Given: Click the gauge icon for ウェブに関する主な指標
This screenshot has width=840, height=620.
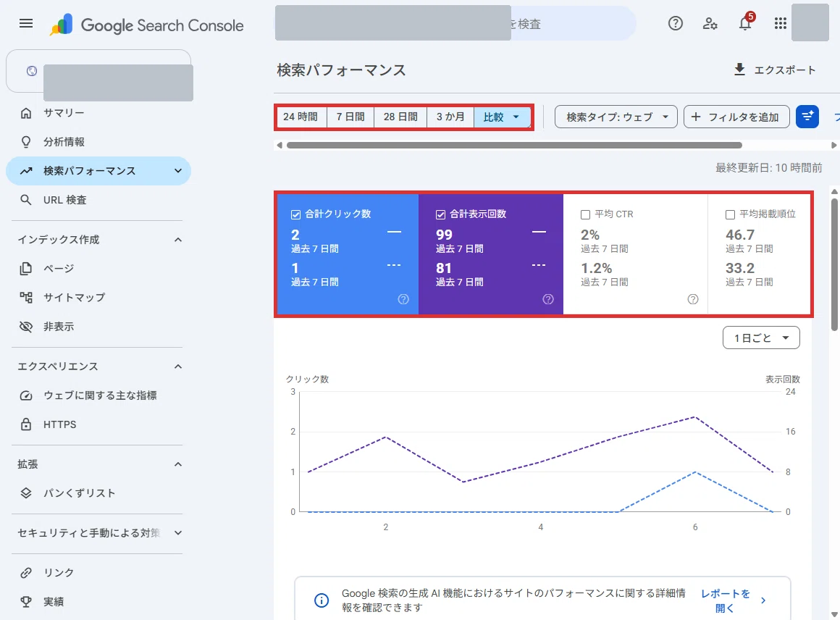Looking at the screenshot, I should pyautogui.click(x=26, y=395).
